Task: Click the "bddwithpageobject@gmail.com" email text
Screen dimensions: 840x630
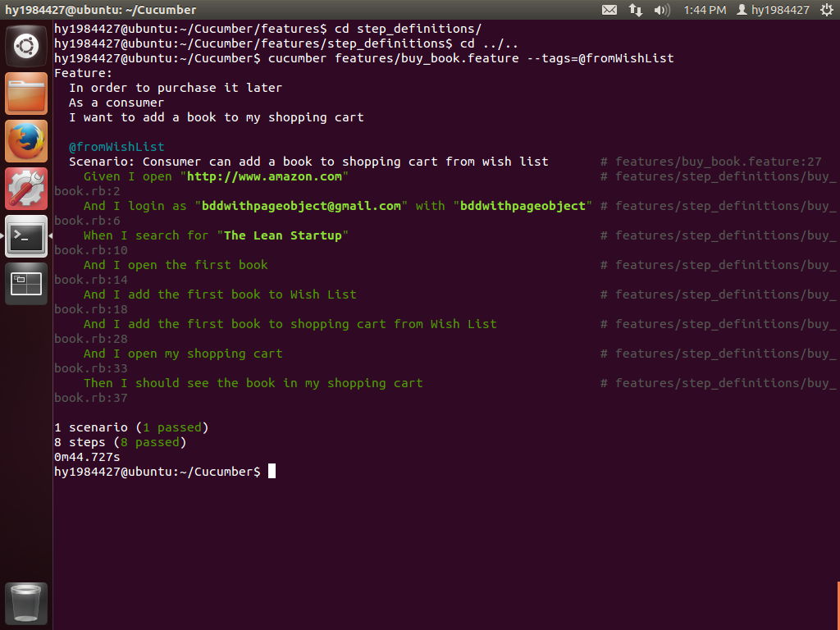Action: click(x=301, y=206)
